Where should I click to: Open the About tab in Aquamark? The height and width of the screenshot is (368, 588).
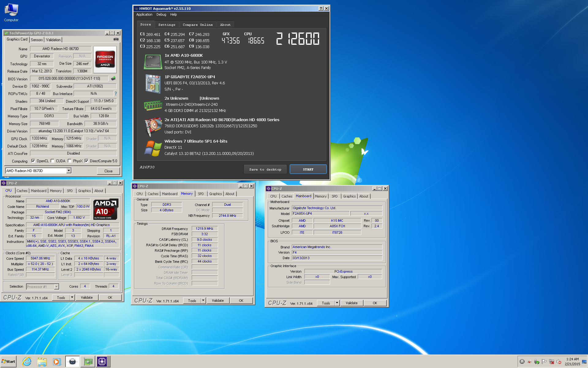tap(225, 25)
